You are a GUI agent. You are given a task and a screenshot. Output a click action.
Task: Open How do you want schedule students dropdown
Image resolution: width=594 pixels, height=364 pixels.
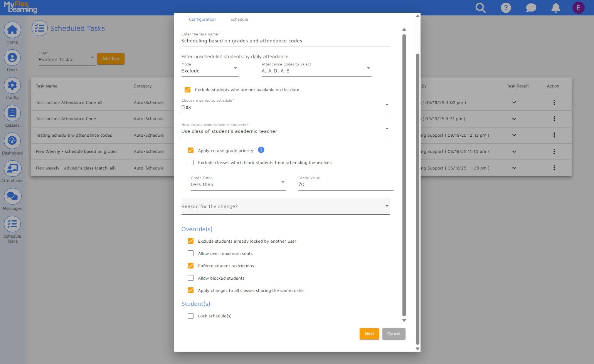pos(286,129)
